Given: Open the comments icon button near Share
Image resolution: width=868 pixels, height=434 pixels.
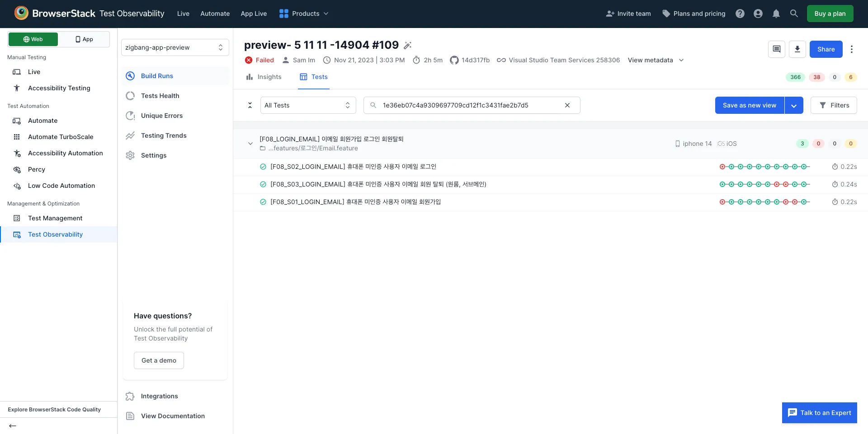Looking at the screenshot, I should [777, 49].
